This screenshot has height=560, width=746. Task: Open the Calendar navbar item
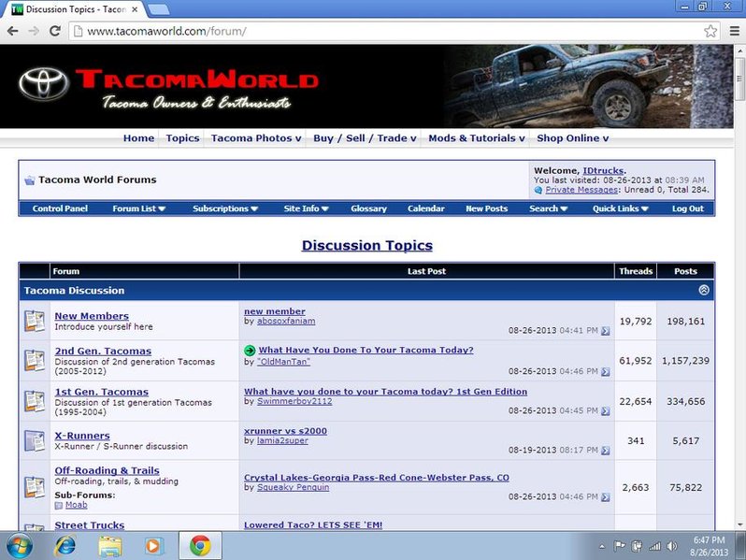pyautogui.click(x=425, y=208)
